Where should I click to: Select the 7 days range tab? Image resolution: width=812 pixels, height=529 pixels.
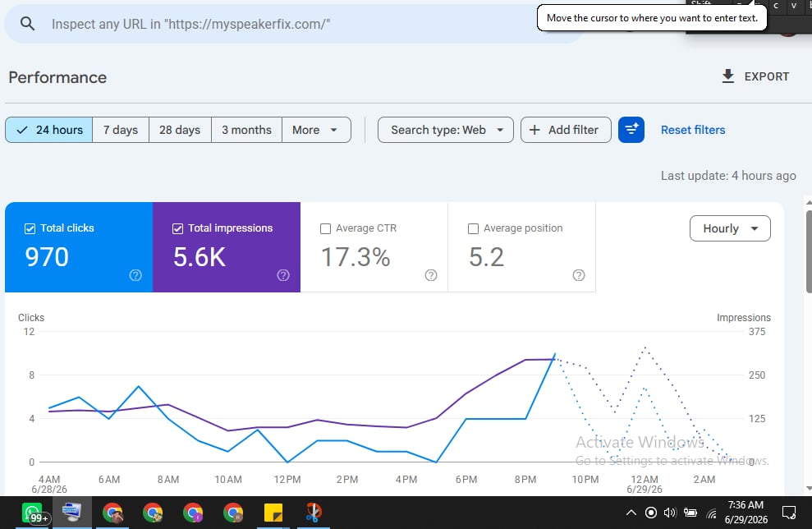tap(121, 130)
